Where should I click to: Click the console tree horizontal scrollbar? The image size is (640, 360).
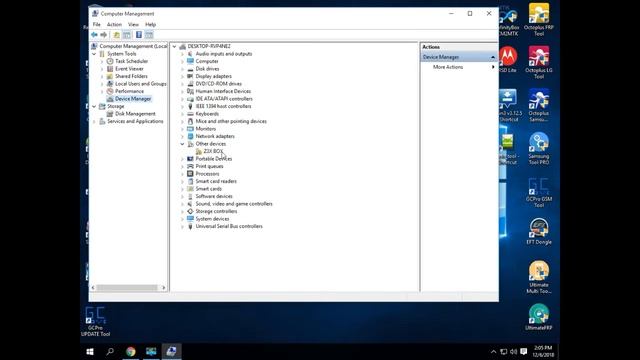coord(127,288)
